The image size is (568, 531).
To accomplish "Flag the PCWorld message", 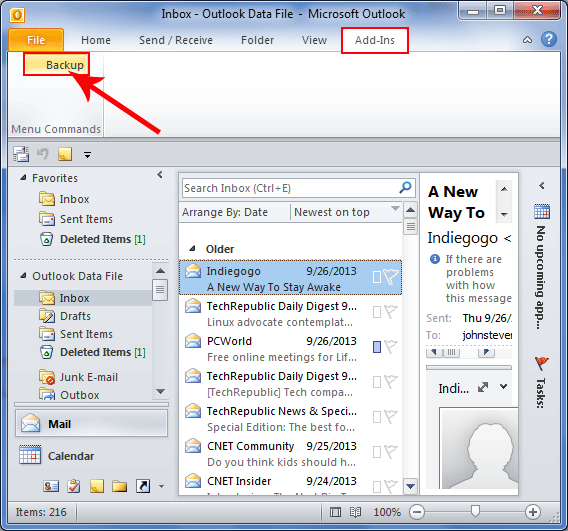I will (390, 347).
